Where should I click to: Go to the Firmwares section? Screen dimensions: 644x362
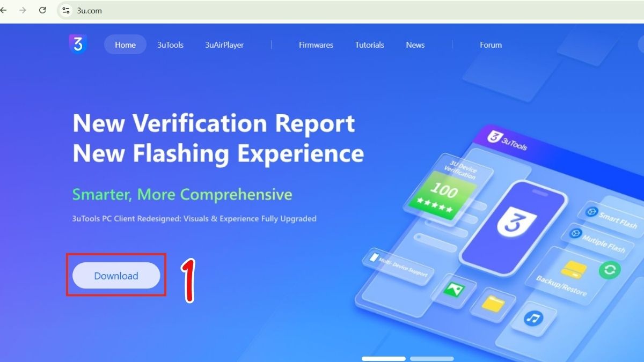(316, 45)
